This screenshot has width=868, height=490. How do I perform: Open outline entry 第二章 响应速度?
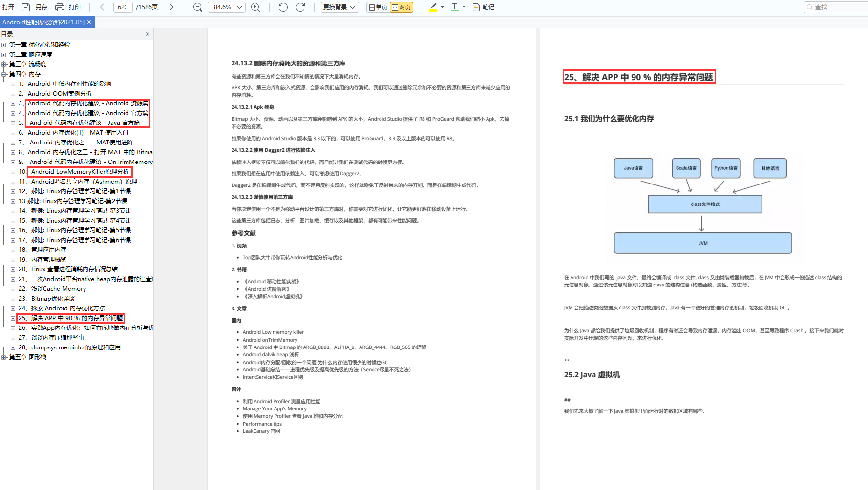(x=30, y=55)
